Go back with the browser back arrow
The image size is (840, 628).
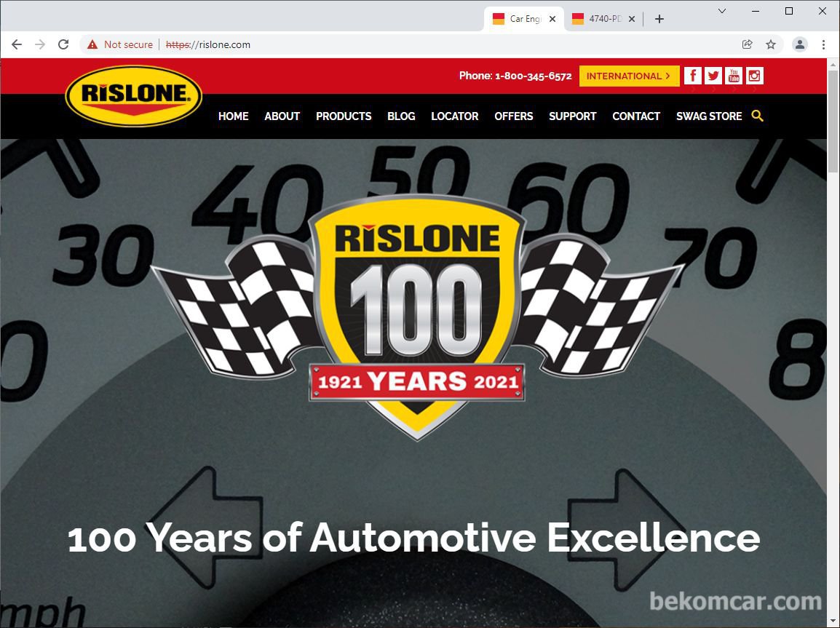(17, 44)
